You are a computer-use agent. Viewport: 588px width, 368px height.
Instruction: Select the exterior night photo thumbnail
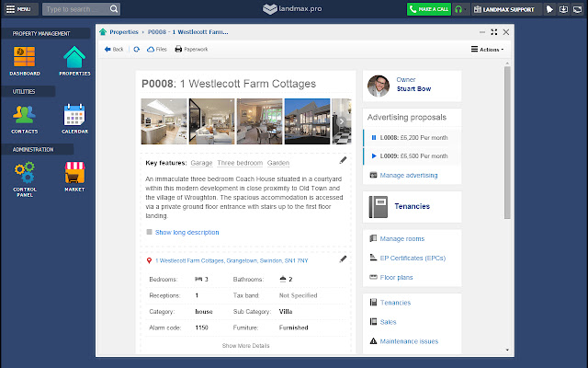308,121
